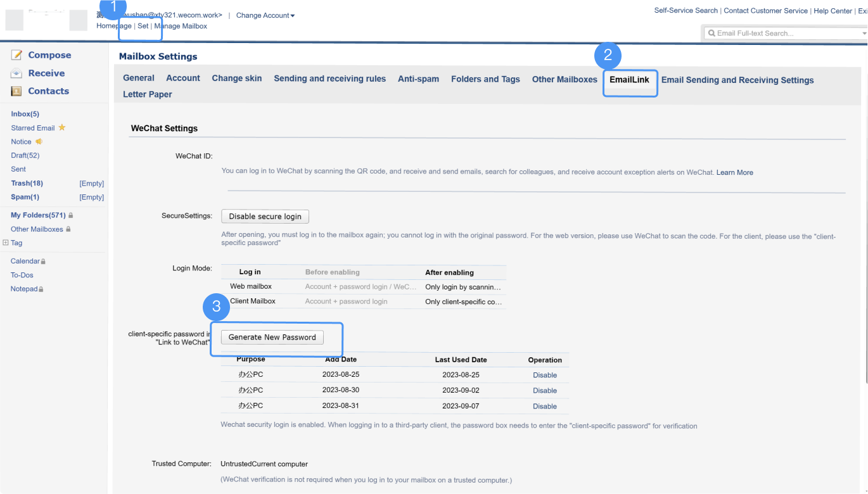The width and height of the screenshot is (868, 494).
Task: Open Contacts using the address book icon
Action: (x=16, y=91)
